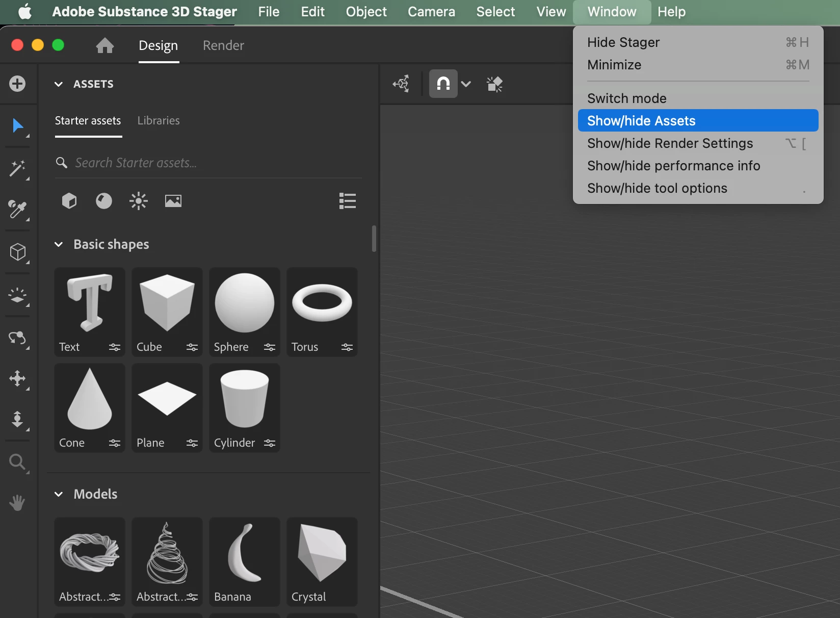Switch to the Design tab
The width and height of the screenshot is (840, 618).
(x=159, y=45)
